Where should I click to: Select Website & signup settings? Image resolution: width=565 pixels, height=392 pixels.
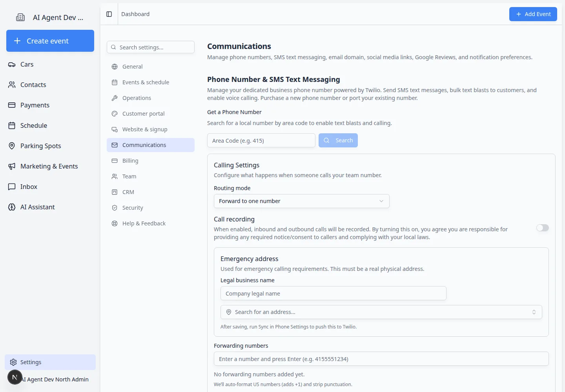(151, 129)
